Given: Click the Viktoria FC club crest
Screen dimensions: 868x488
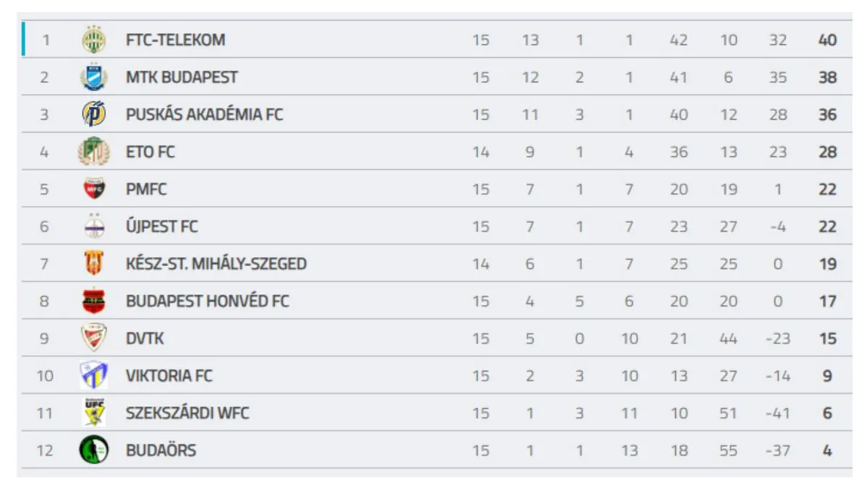Looking at the screenshot, I should point(94,376).
